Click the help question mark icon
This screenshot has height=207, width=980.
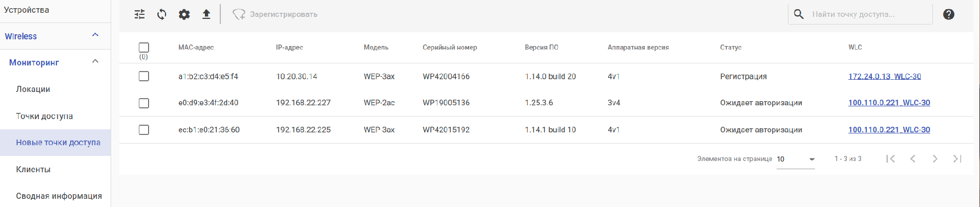pyautogui.click(x=948, y=14)
